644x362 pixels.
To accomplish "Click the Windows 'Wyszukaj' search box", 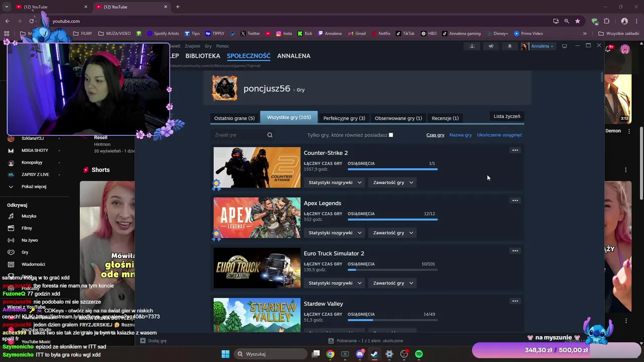I will [271, 354].
